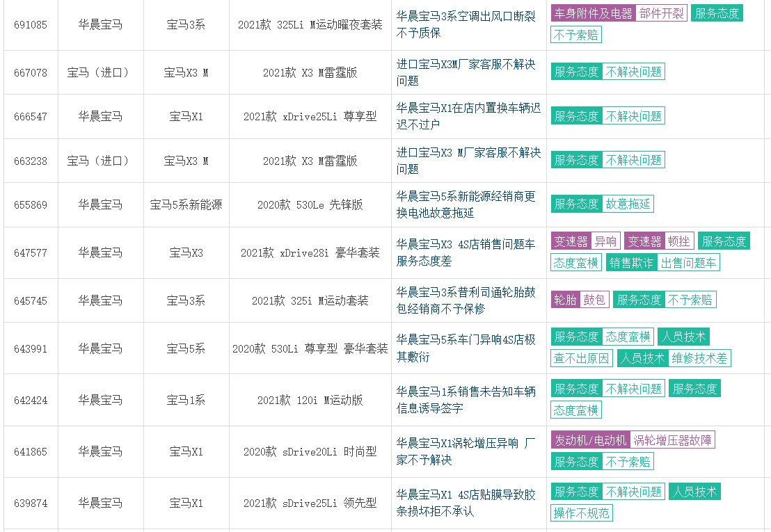Click complaint ID 639874
Screen dimensions: 771x532
[31, 503]
